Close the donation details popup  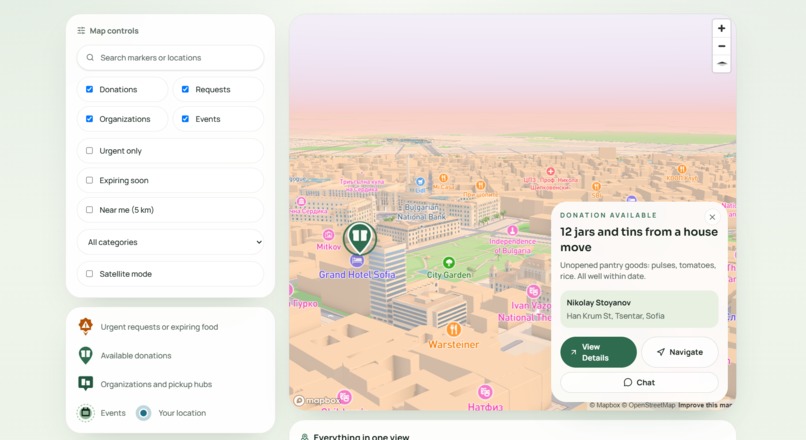[712, 217]
